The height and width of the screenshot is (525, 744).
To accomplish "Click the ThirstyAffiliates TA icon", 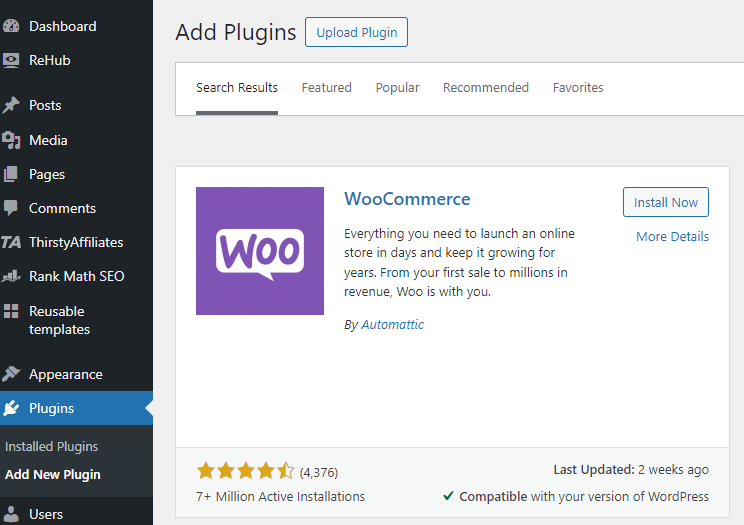I will tap(11, 242).
